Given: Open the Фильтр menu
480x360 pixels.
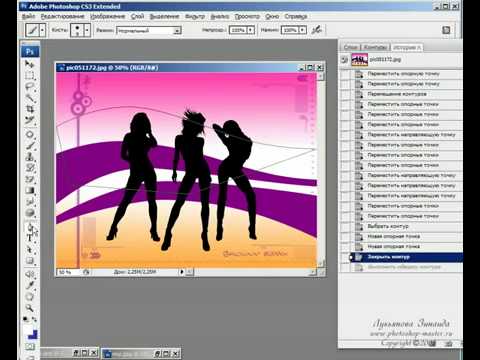Looking at the screenshot, I should [x=195, y=16].
